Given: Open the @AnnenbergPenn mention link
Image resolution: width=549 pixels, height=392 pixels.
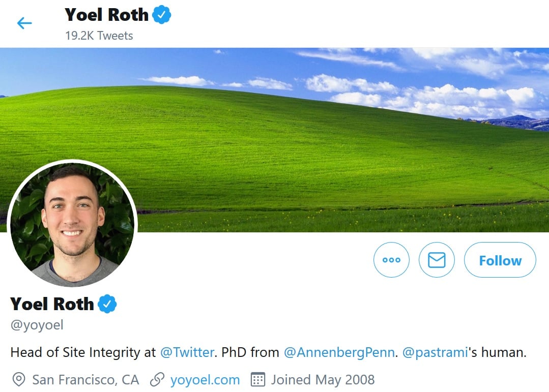Looking at the screenshot, I should 339,352.
